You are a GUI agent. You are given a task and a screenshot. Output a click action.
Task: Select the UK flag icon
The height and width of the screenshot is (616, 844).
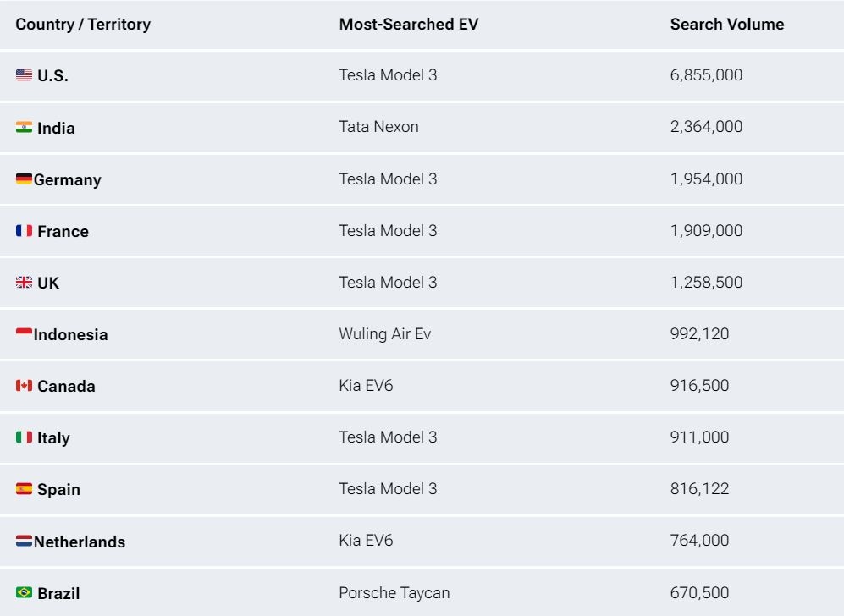tap(24, 282)
